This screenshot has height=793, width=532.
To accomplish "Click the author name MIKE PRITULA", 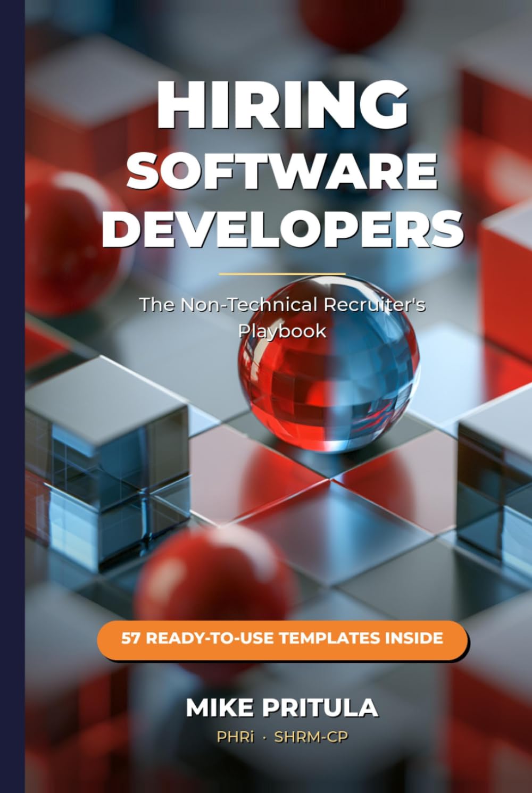I will [x=282, y=708].
